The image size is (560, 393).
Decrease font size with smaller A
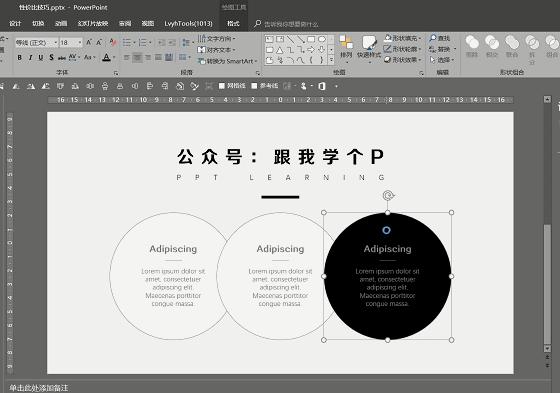pyautogui.click(x=99, y=43)
